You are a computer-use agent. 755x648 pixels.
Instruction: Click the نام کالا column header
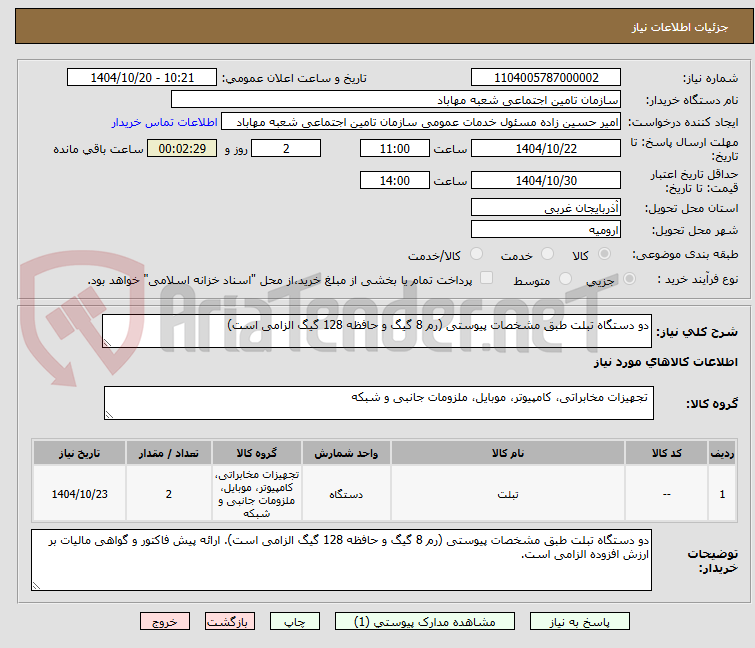(x=508, y=453)
